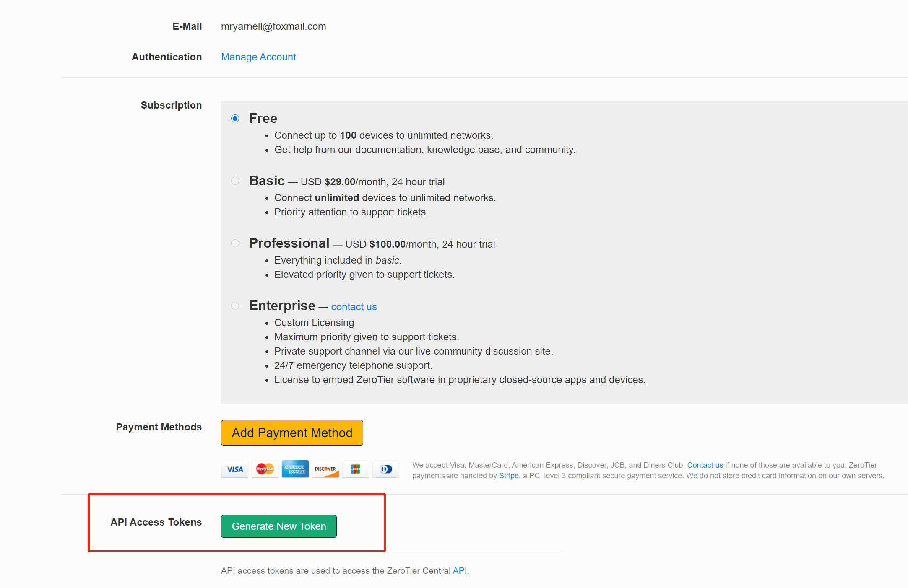Open the ZeroTier Central API link
Image resolution: width=908 pixels, height=588 pixels.
(460, 571)
